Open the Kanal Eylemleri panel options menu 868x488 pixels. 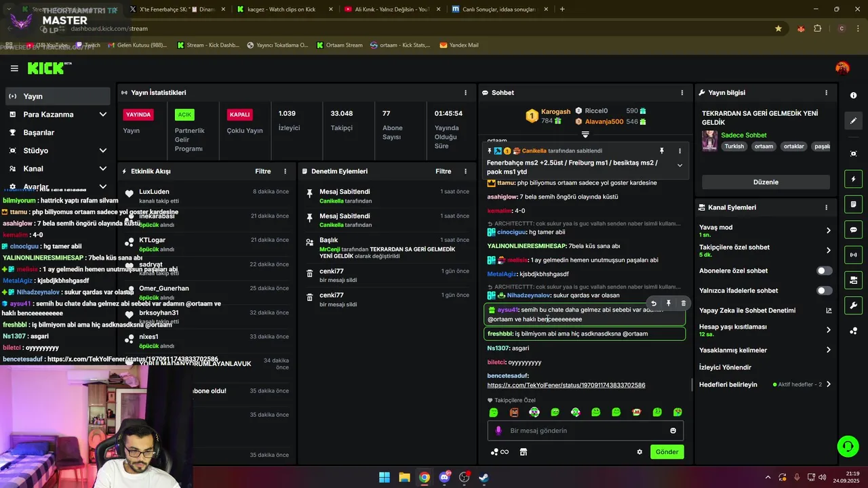(x=826, y=207)
